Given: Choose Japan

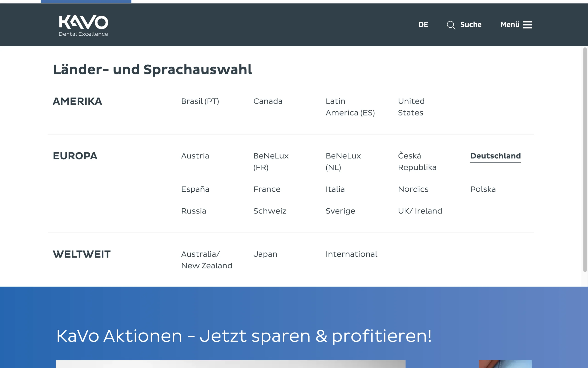Looking at the screenshot, I should (265, 255).
